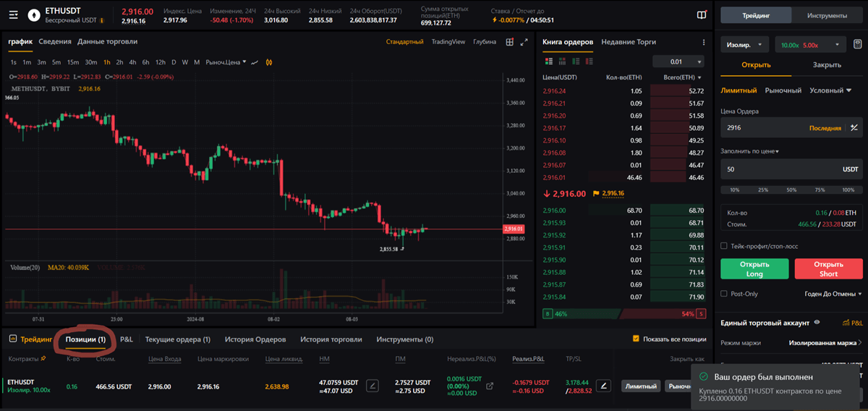
Task: Click ask price 2,916.24 in order book
Action: (x=555, y=91)
